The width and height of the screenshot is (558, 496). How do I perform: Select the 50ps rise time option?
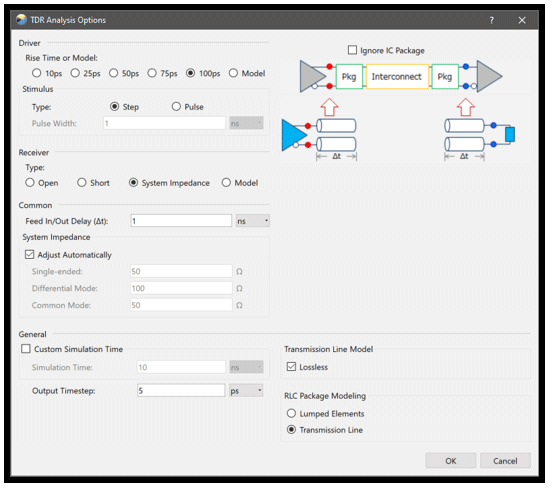click(x=114, y=73)
